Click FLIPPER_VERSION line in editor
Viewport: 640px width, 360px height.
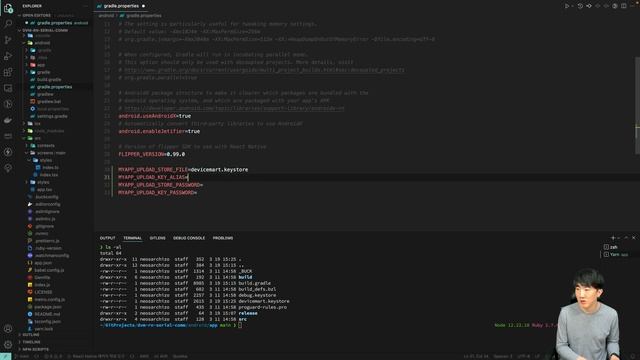coord(151,154)
